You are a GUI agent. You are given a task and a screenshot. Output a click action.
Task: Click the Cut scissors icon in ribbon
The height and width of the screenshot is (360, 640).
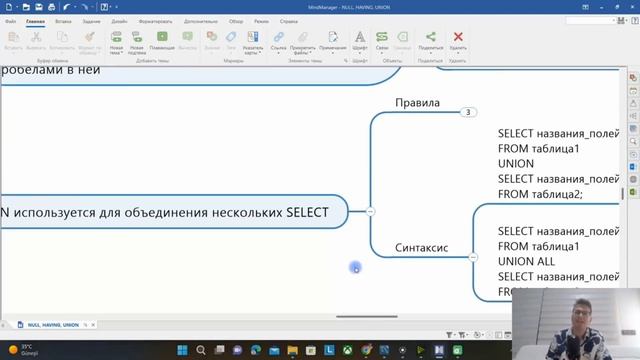(x=36, y=37)
